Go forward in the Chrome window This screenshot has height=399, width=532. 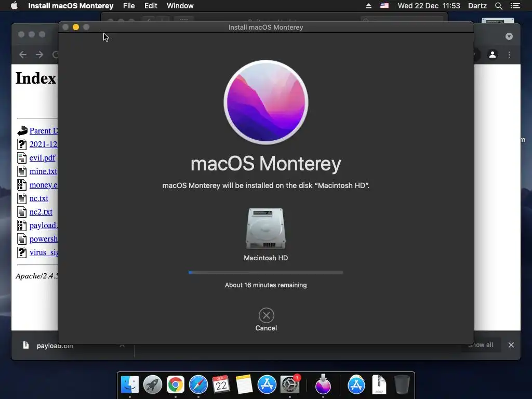[x=39, y=55]
